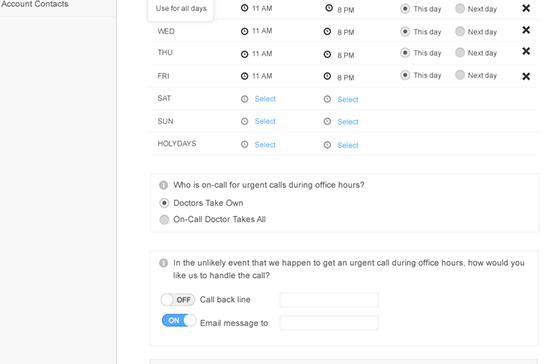Click the Use for all days button

181,9
